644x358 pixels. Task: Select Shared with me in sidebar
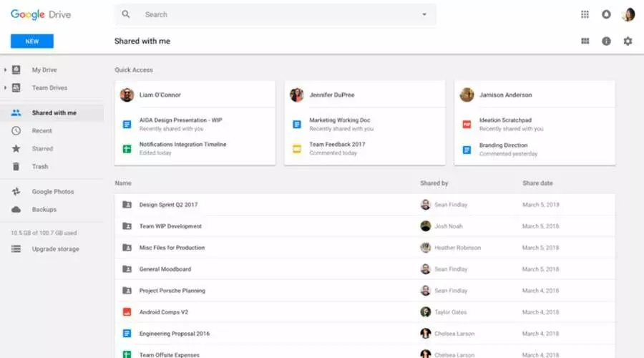pyautogui.click(x=52, y=112)
